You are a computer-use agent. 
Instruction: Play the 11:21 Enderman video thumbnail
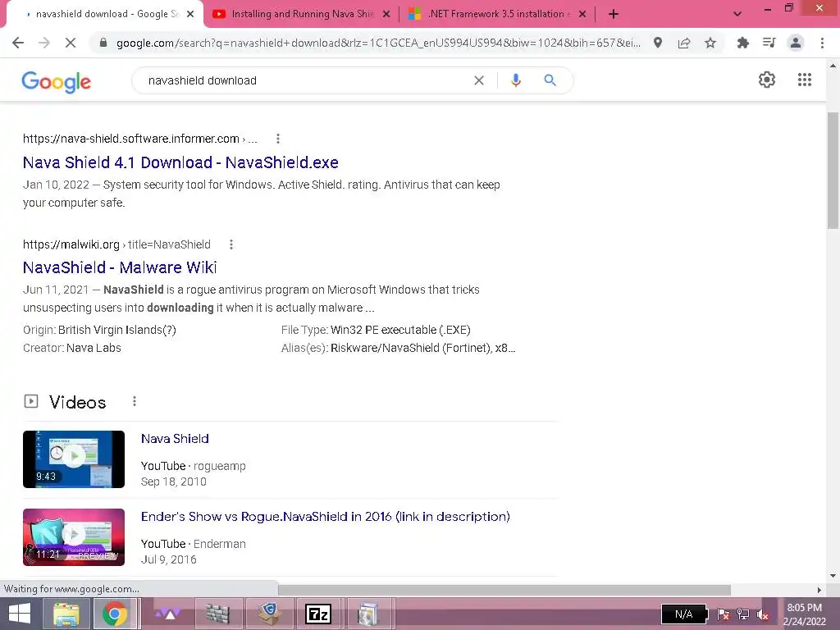pyautogui.click(x=74, y=536)
